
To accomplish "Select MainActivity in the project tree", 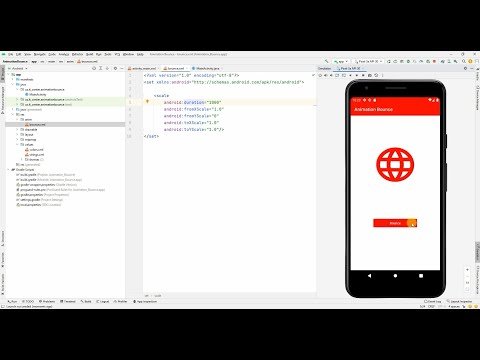I will click(36, 95).
